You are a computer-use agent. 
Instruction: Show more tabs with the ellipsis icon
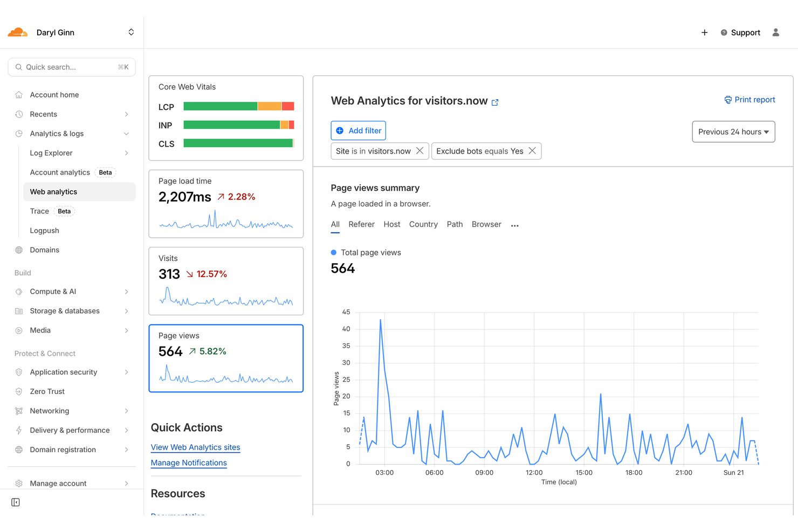click(515, 226)
